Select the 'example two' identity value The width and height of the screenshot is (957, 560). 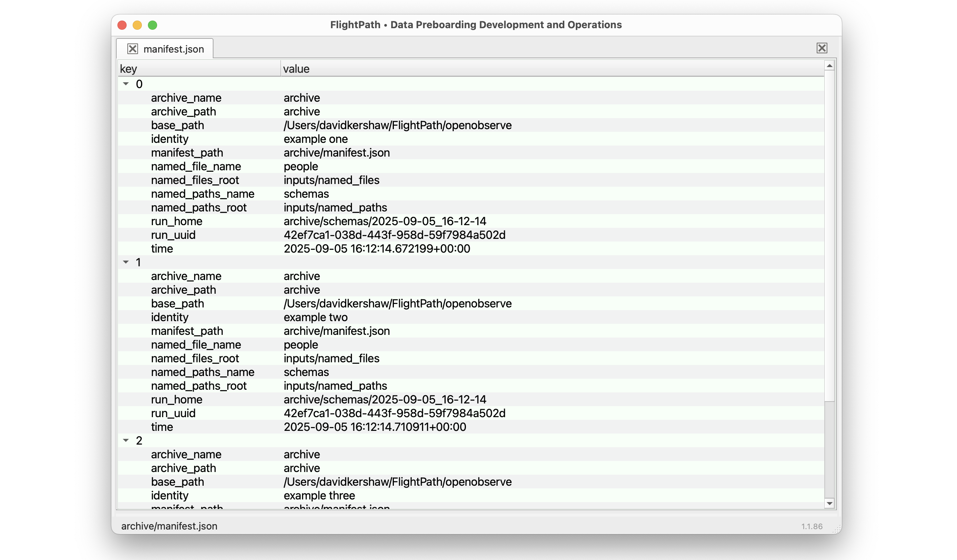tap(315, 317)
